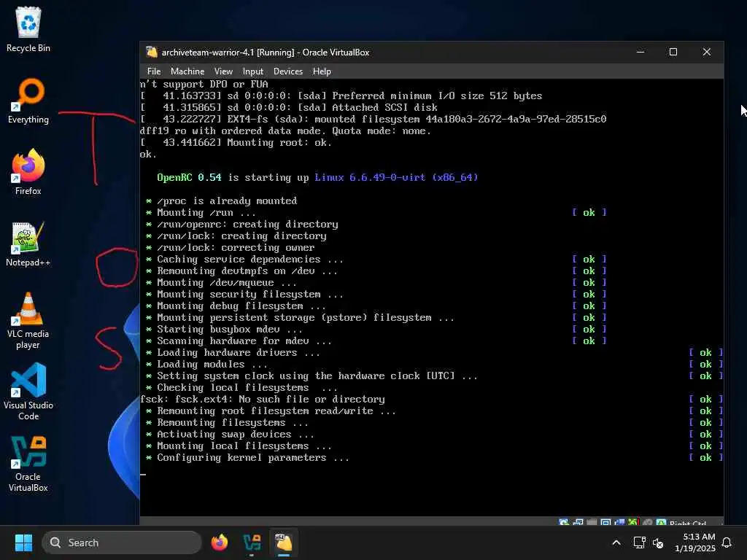Viewport: 747px width, 560px height.
Task: Close the archiveteam-warrior VM window
Action: 706,52
